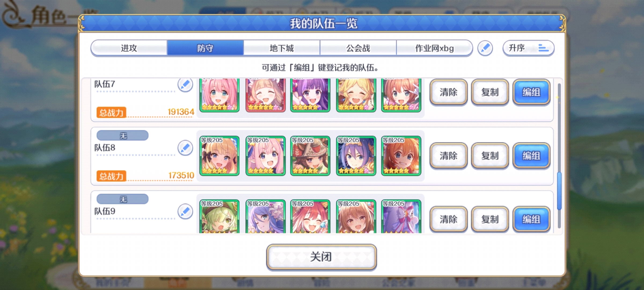Viewport: 644px width, 290px height.
Task: Click the pencil icon beside 队伍7
Action: [185, 85]
